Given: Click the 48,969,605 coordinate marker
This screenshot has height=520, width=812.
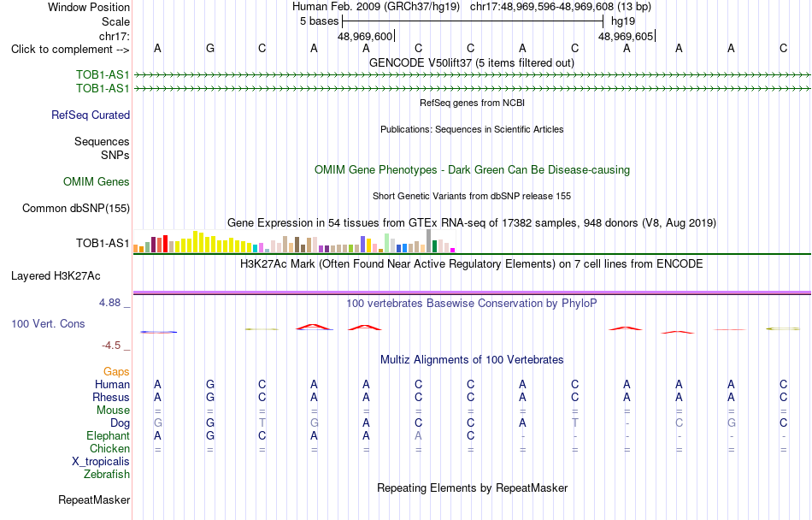Looking at the screenshot, I should 626,36.
